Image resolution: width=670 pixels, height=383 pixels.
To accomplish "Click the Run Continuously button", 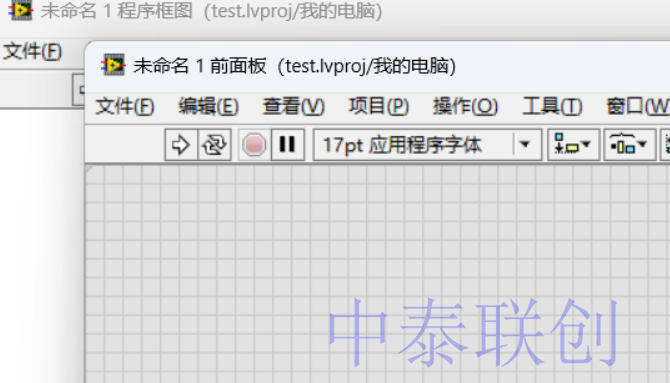I will click(x=215, y=145).
